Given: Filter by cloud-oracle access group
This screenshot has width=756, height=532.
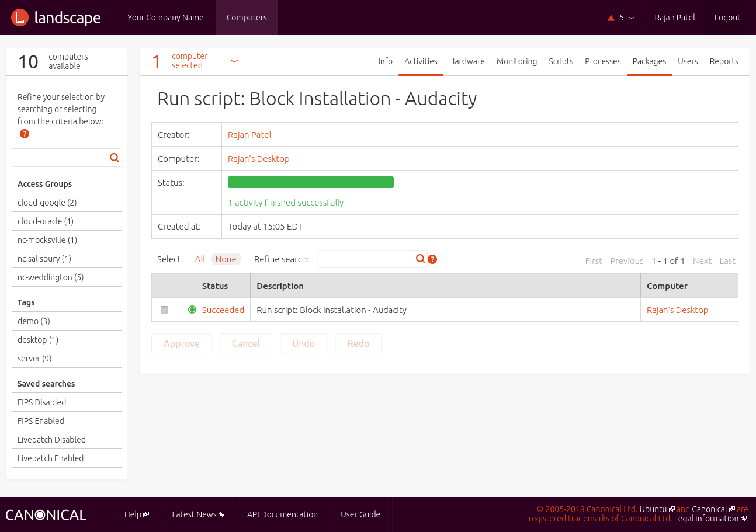Looking at the screenshot, I should [x=46, y=221].
